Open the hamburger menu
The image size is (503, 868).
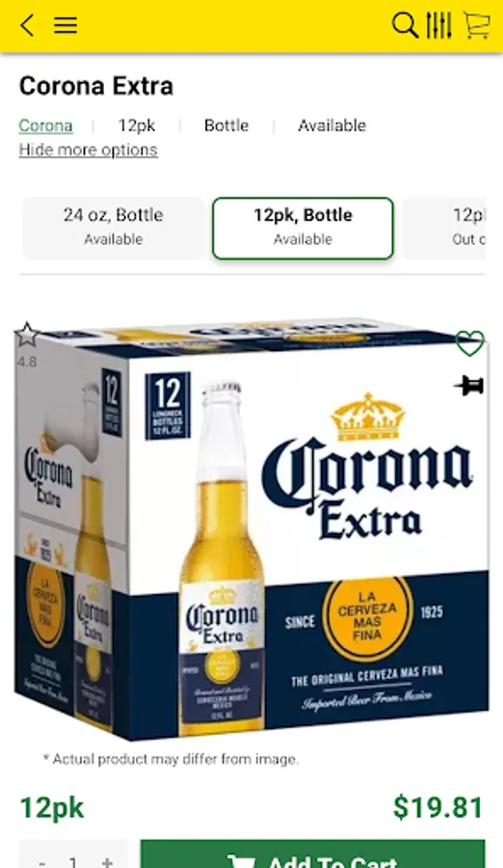(x=66, y=25)
